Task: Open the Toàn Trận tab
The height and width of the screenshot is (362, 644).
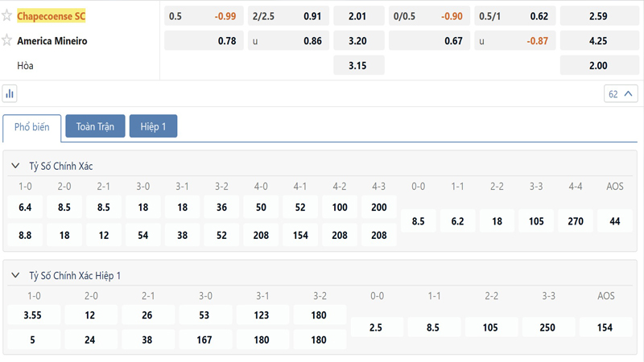Action: pos(95,127)
